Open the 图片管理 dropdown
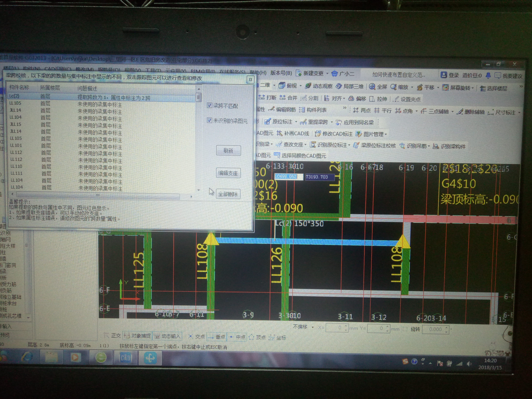 (x=386, y=134)
